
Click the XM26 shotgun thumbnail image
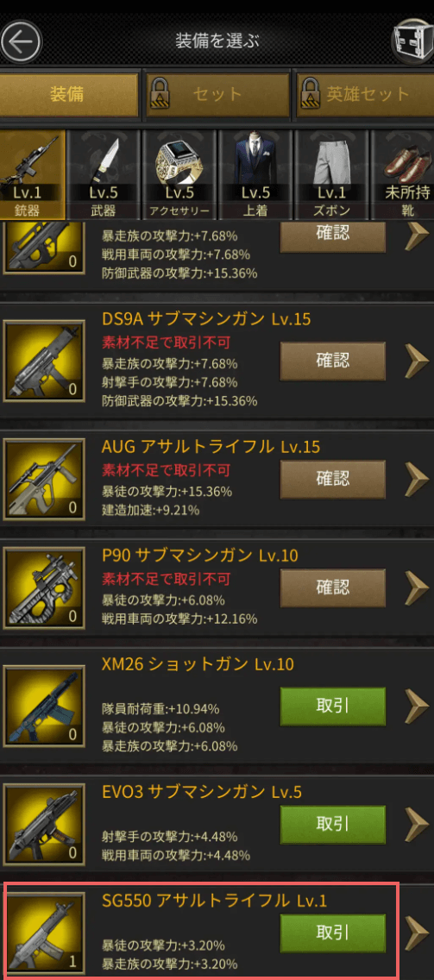(44, 707)
